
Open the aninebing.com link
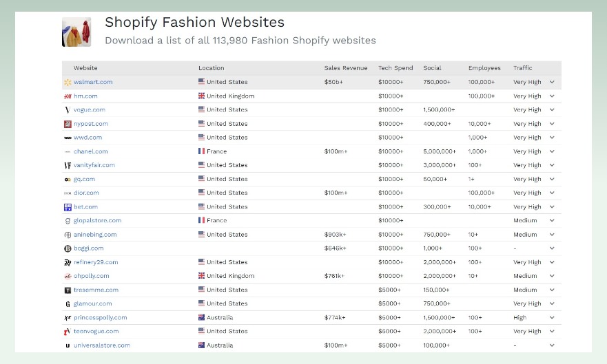95,235
